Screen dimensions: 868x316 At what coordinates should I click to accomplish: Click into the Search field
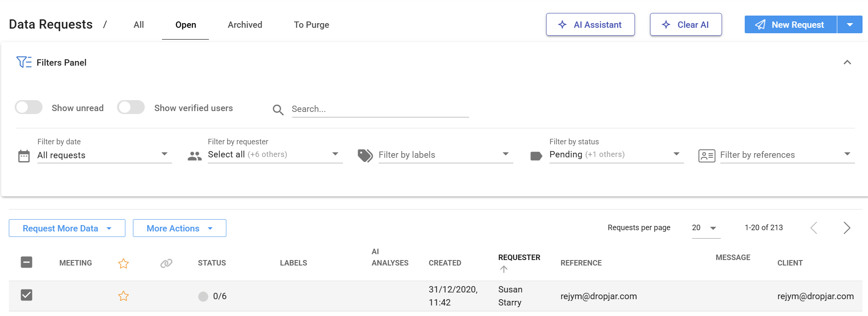click(380, 109)
